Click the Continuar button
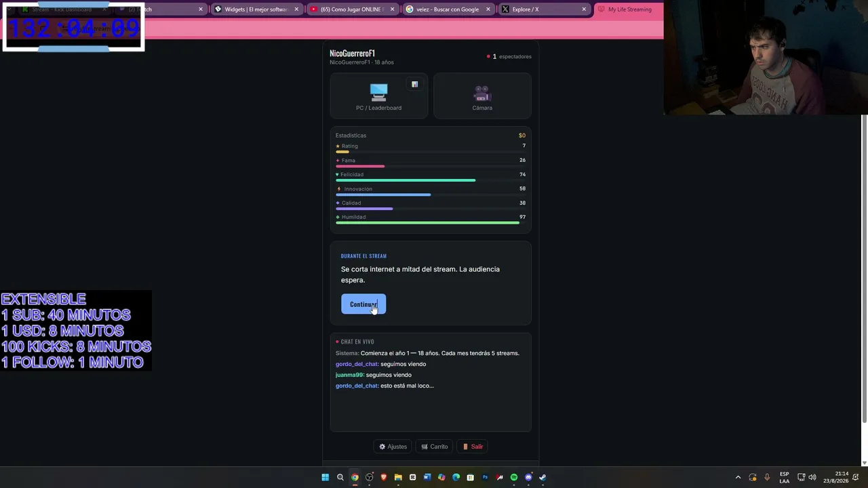The width and height of the screenshot is (868, 488). click(x=363, y=304)
